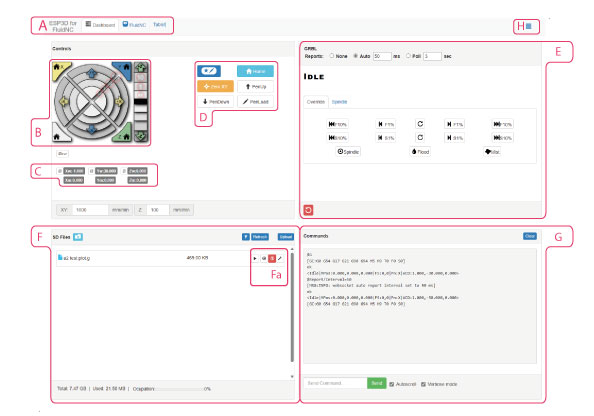Jog Y- with blue down arrow

pyautogui.click(x=92, y=130)
